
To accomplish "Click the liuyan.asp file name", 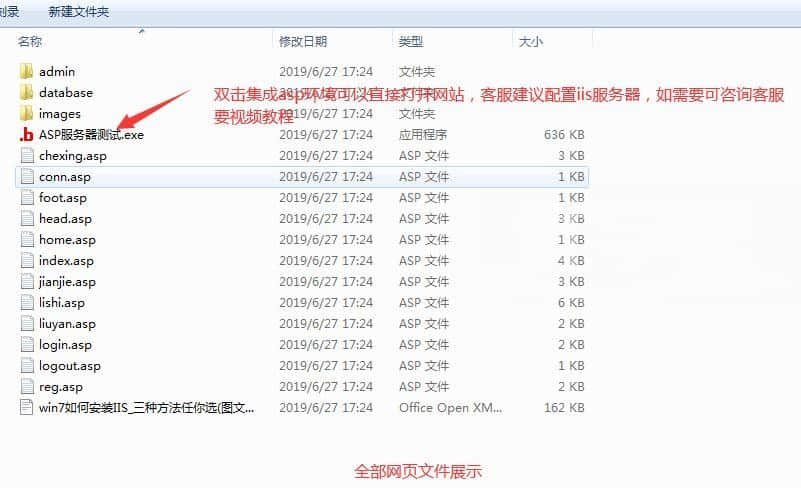I will pyautogui.click(x=67, y=324).
